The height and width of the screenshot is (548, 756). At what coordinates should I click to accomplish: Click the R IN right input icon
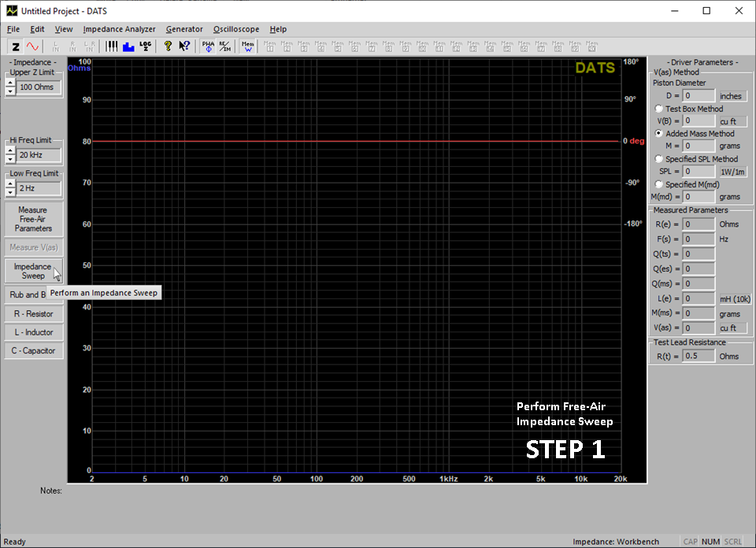(x=72, y=46)
